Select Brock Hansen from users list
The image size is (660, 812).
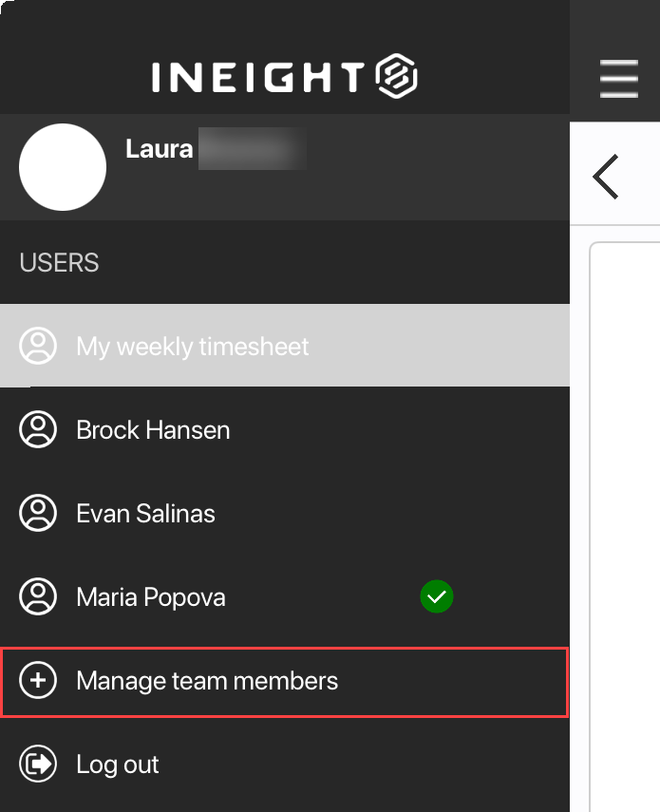click(153, 430)
